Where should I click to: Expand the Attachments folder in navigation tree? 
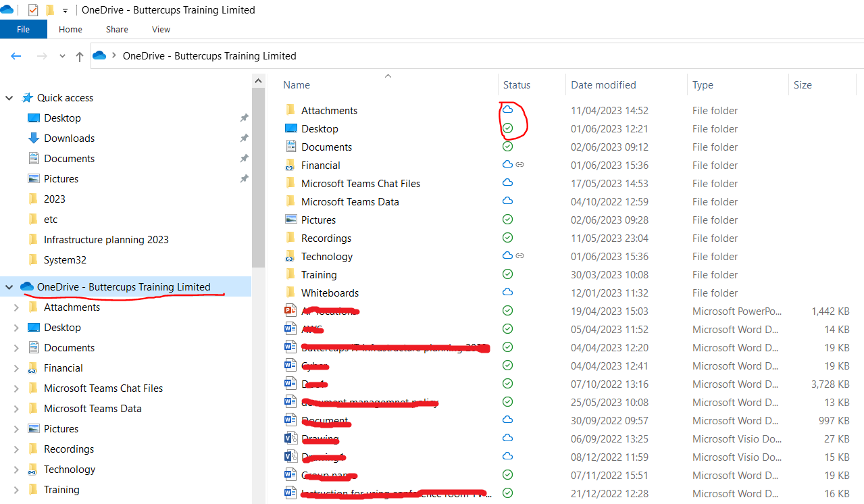pos(16,307)
